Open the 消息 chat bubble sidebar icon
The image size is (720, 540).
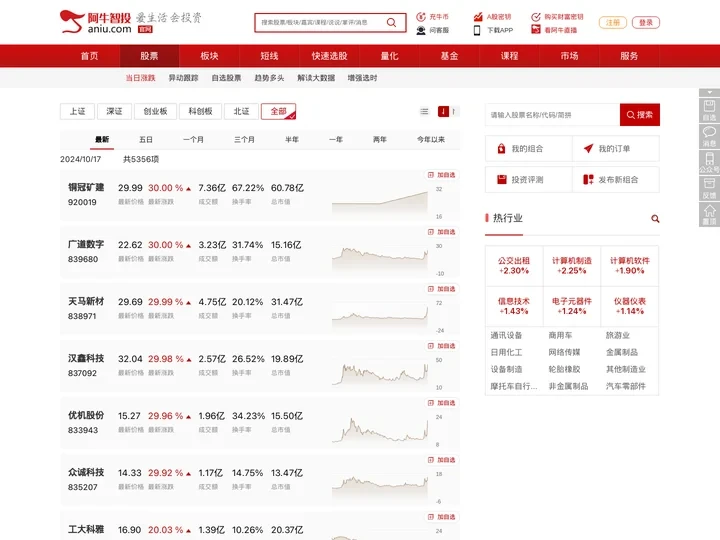709,136
